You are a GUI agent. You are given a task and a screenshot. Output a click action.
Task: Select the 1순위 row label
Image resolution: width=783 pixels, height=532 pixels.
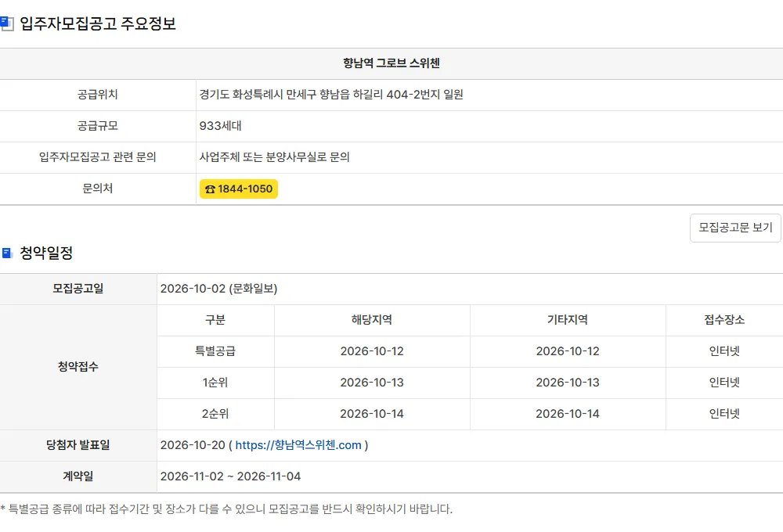tap(215, 383)
